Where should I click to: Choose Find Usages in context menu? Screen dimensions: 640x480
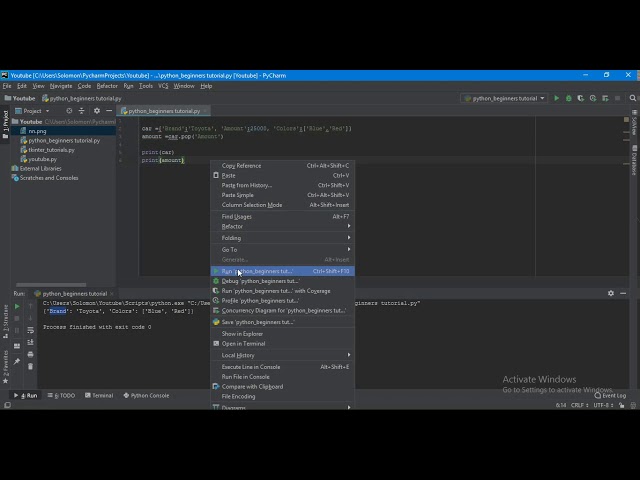point(282,217)
